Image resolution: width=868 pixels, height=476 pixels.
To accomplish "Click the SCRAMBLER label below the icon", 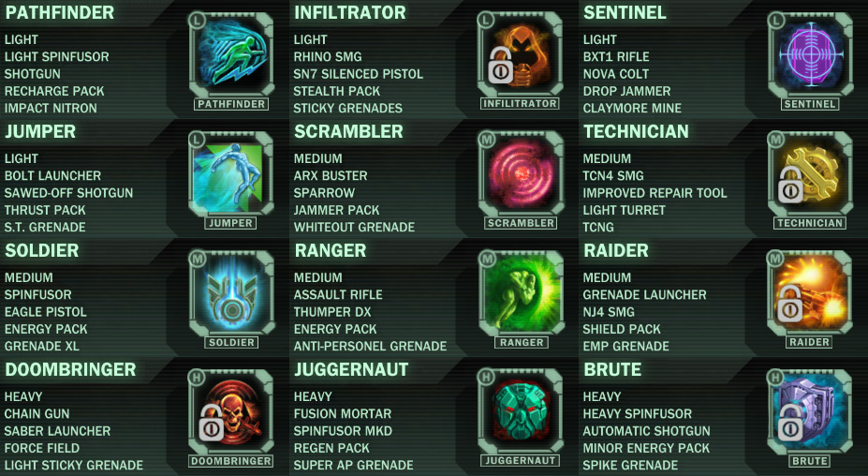I will [x=521, y=223].
